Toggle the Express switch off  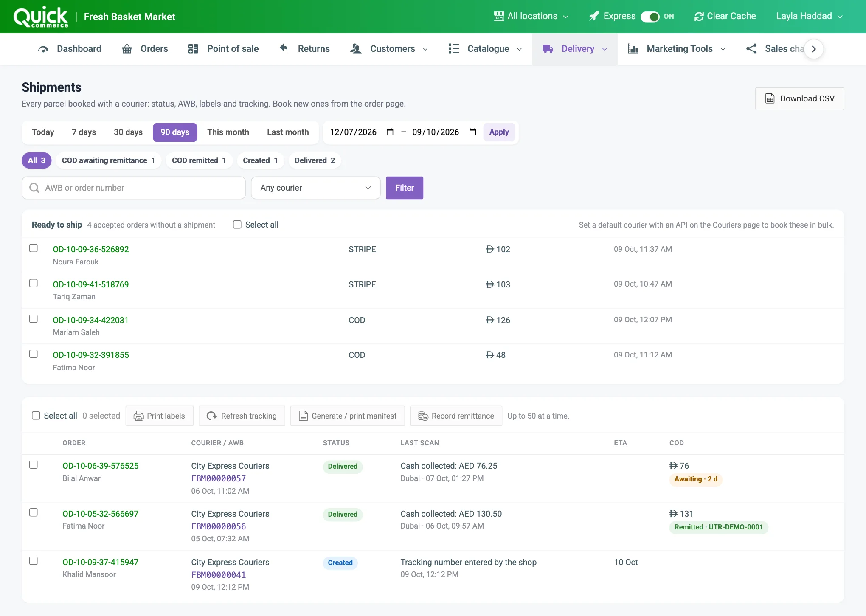click(650, 17)
